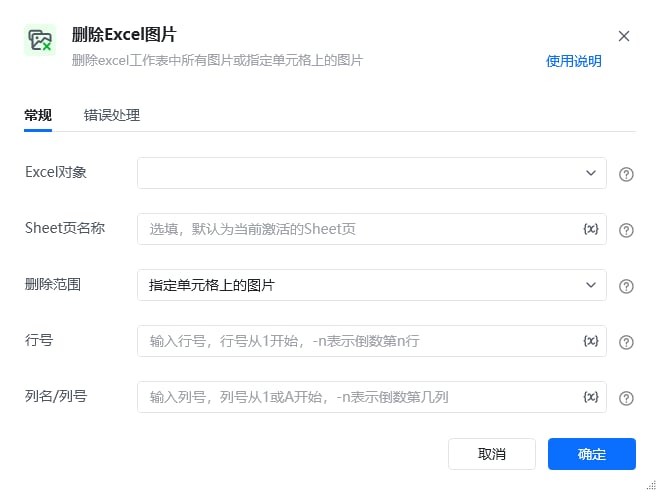The height and width of the screenshot is (494, 660).
Task: Focus the 行号 input field
Action: coord(372,341)
